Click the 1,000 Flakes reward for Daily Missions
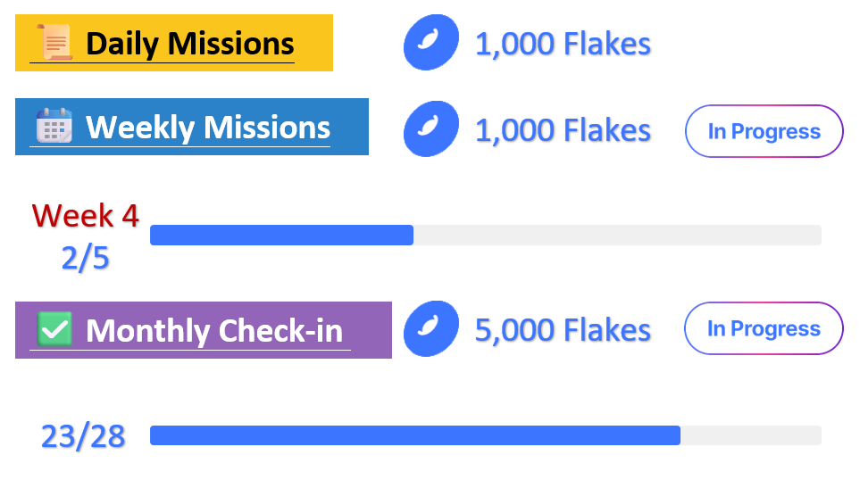The height and width of the screenshot is (480, 868). [x=562, y=44]
